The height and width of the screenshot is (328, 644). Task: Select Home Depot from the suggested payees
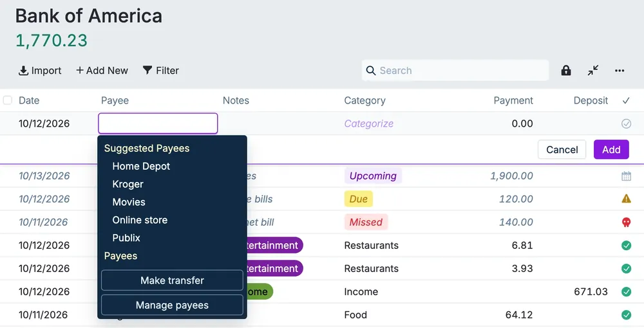[141, 166]
